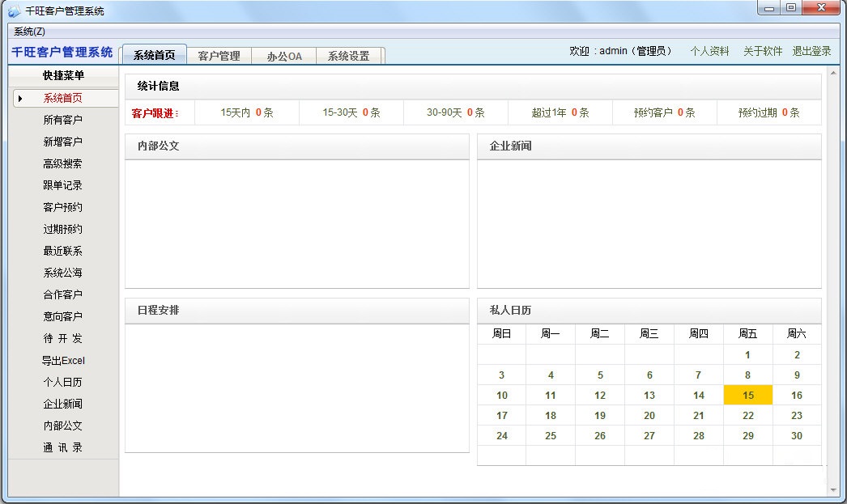847x504 pixels.
Task: Click the app icon in title bar
Action: [x=14, y=11]
